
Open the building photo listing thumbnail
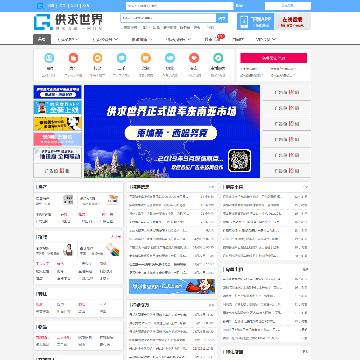coord(68,200)
